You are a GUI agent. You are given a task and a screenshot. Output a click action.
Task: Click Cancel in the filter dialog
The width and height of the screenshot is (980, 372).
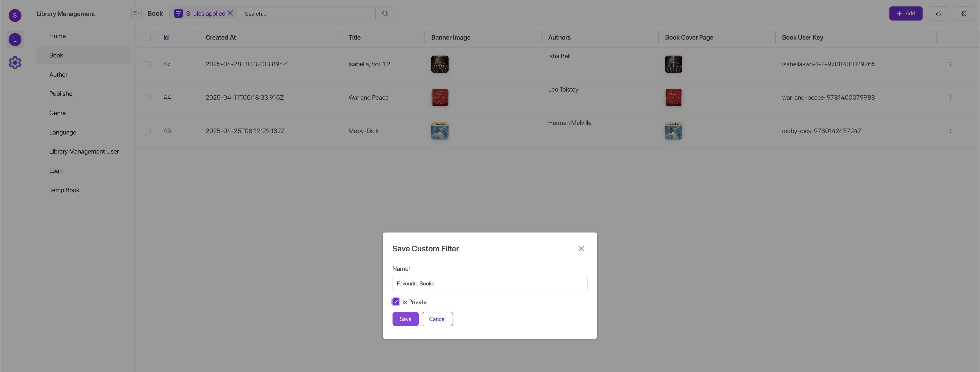tap(437, 319)
